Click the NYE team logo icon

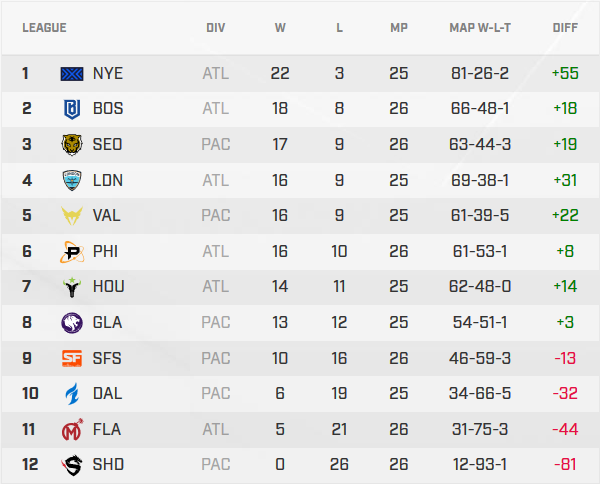pos(73,73)
